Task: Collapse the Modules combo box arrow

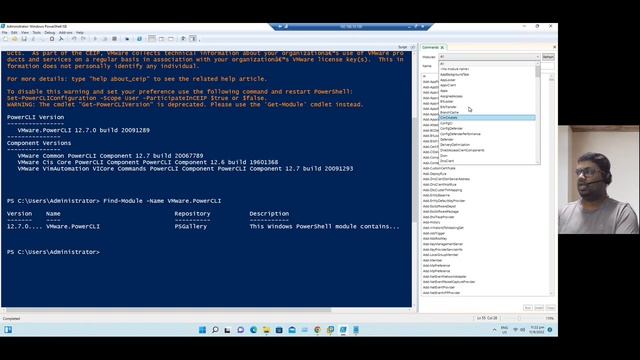Action: [x=537, y=57]
